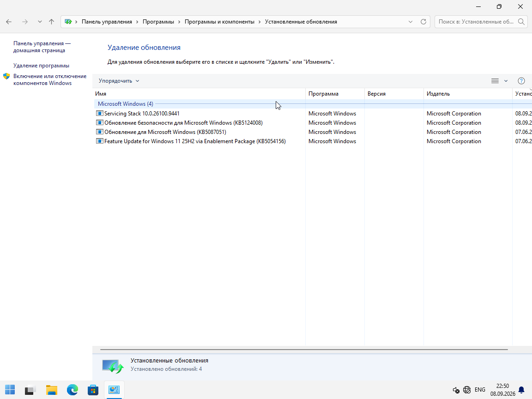Click icon of Servicing Stack update
This screenshot has width=532, height=399.
(99, 113)
